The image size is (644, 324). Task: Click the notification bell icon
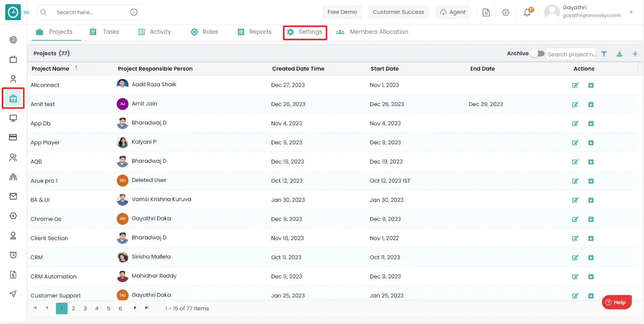click(527, 12)
